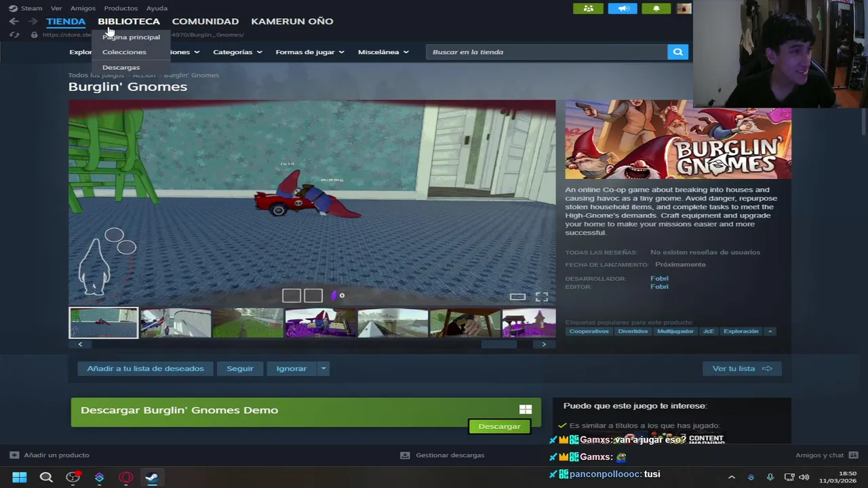The height and width of the screenshot is (488, 868).
Task: Select the third grassy screenshot thumbnail
Action: click(x=248, y=323)
